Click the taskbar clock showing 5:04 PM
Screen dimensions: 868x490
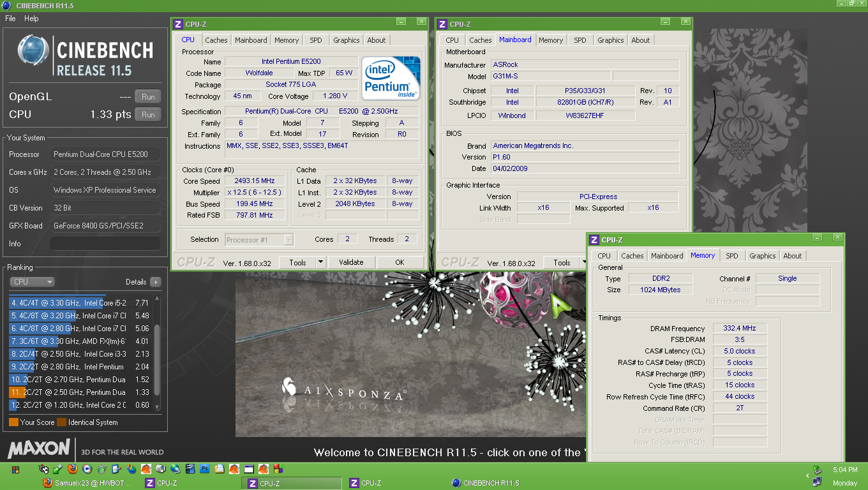tap(845, 470)
